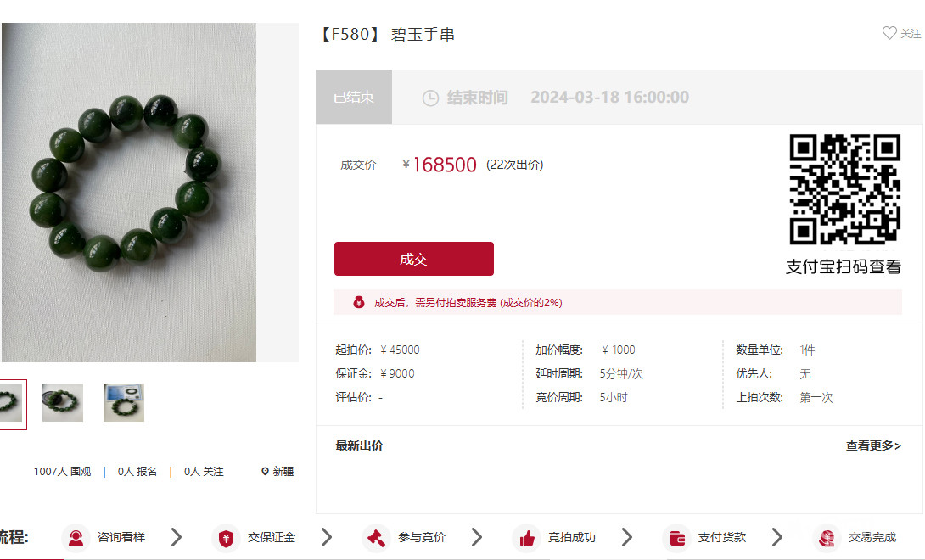Click the heart 关注 follow icon
Image resolution: width=925 pixels, height=560 pixels.
(x=889, y=33)
